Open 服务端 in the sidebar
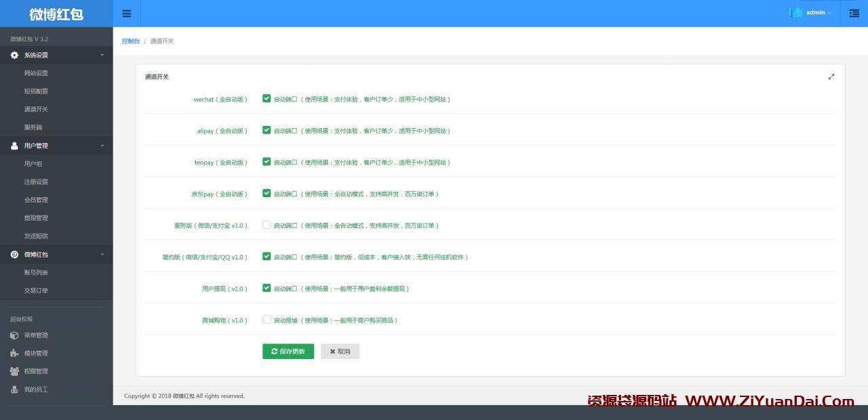This screenshot has height=420, width=868. point(33,127)
